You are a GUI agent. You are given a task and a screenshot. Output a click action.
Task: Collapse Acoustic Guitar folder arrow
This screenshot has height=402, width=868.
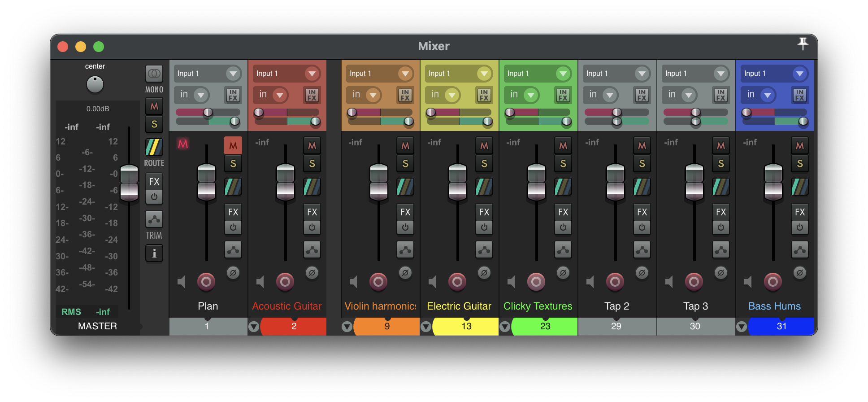254,327
